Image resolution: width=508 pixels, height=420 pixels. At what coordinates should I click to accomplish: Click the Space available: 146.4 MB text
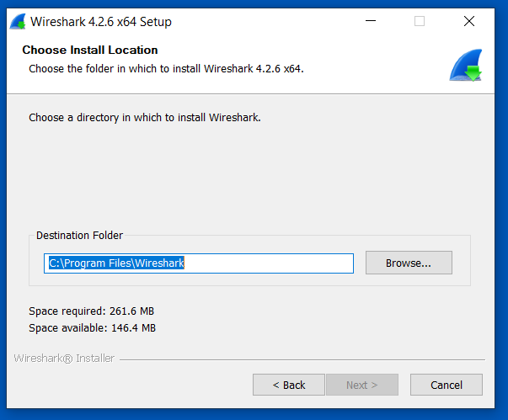tap(92, 327)
